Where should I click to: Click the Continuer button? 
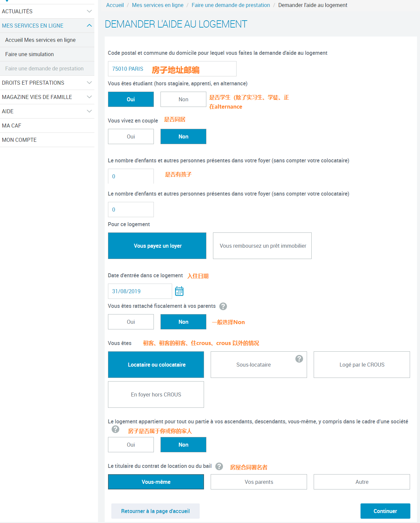pos(385,511)
